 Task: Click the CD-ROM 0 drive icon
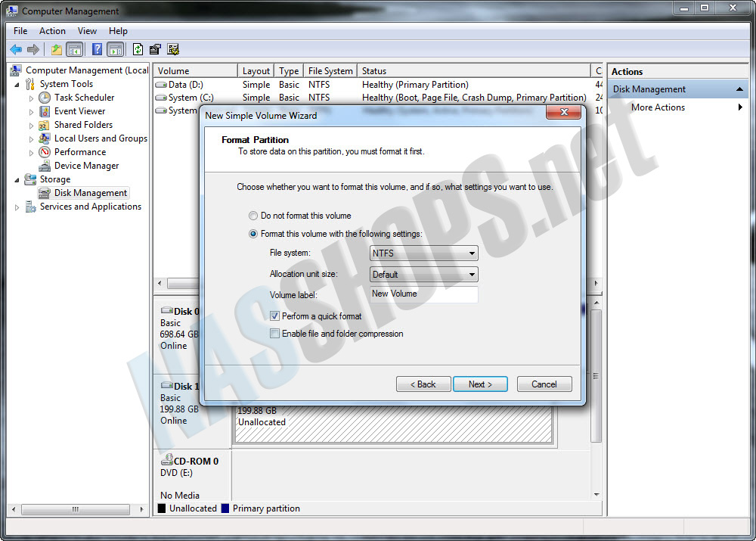[167, 459]
